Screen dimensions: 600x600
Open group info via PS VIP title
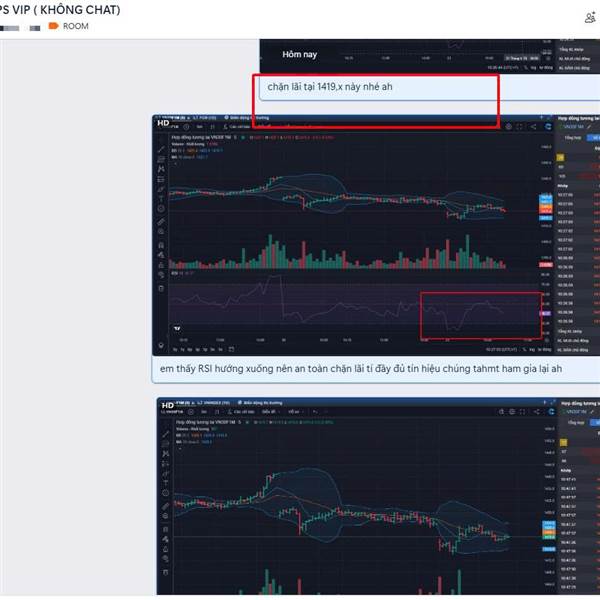[x=60, y=10]
